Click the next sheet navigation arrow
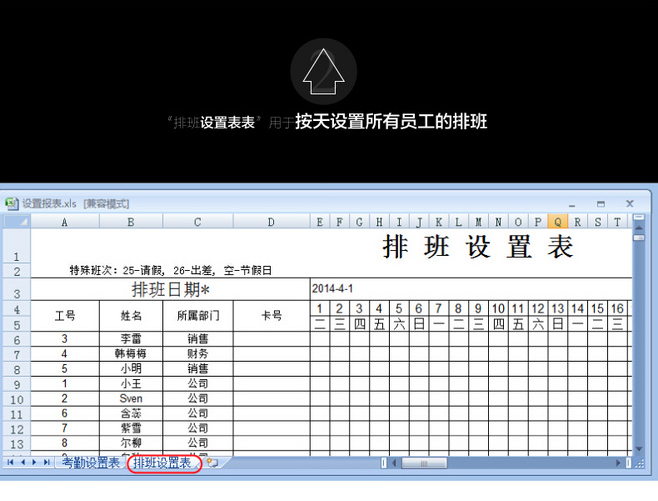 pyautogui.click(x=37, y=463)
